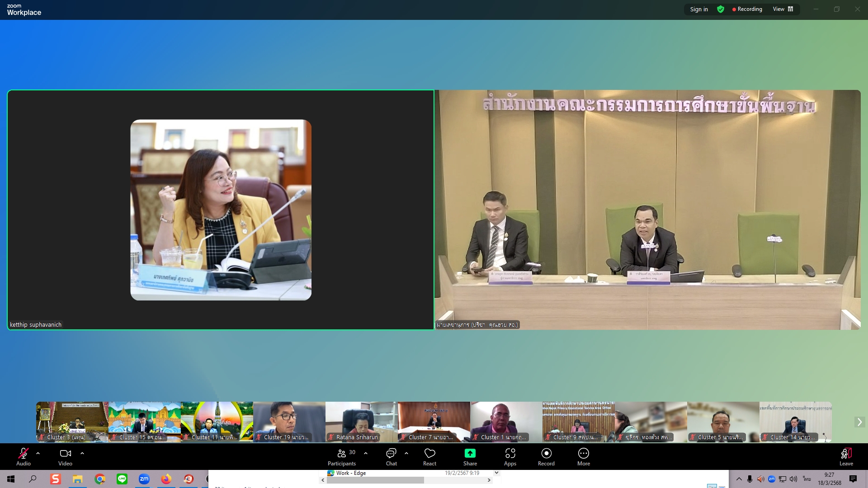The width and height of the screenshot is (868, 488).
Task: Select Cluster 14 participant thumbnail
Action: pos(796,422)
